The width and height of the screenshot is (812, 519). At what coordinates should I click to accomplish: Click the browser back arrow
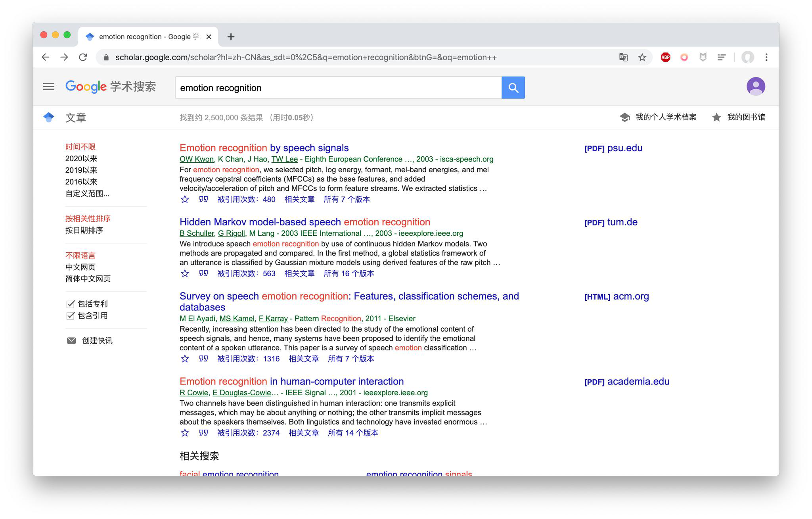(x=46, y=57)
